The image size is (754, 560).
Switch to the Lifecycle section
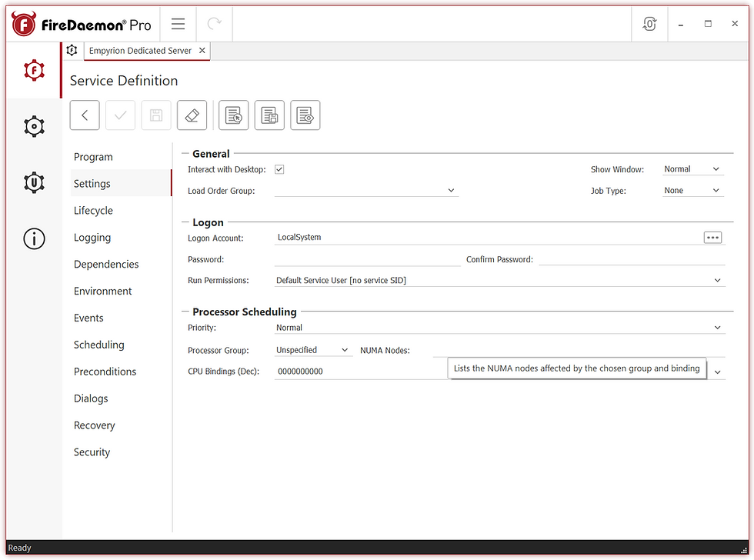pos(94,210)
